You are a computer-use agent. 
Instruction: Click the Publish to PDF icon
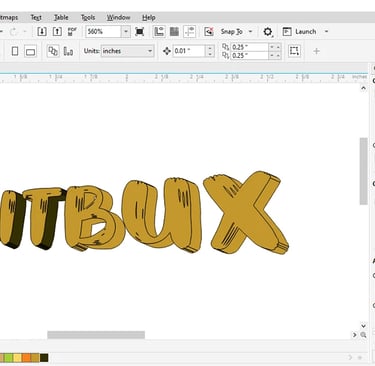click(x=72, y=32)
